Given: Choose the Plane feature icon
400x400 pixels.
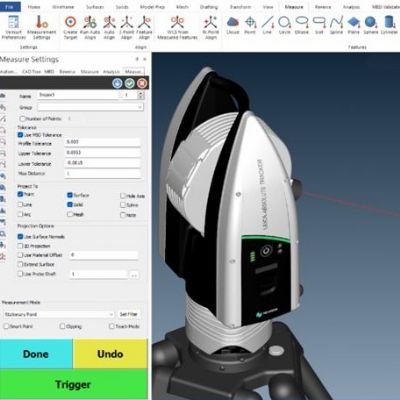Looking at the screenshot, I should click(x=354, y=25).
